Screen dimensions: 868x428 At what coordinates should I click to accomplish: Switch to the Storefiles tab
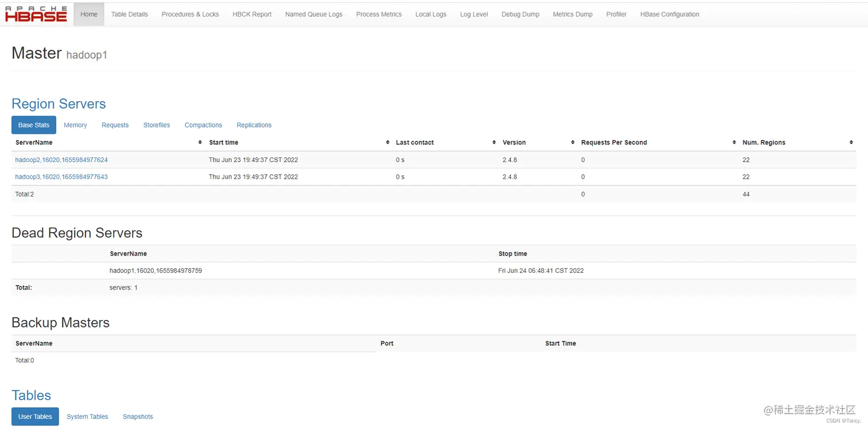(157, 125)
